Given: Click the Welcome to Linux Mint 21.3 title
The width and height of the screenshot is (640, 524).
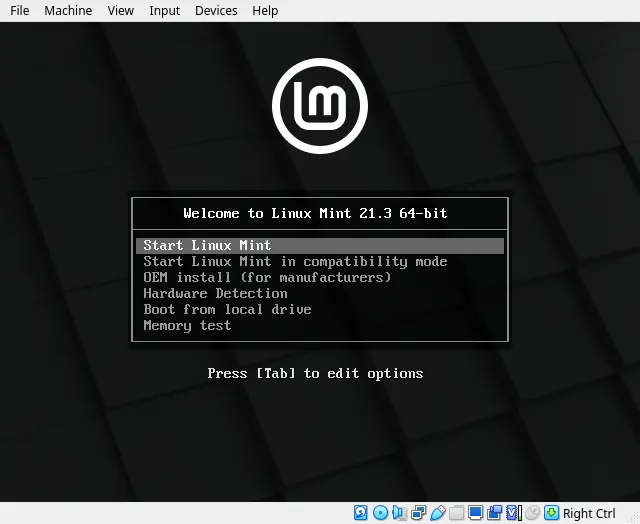Looking at the screenshot, I should pos(316,213).
